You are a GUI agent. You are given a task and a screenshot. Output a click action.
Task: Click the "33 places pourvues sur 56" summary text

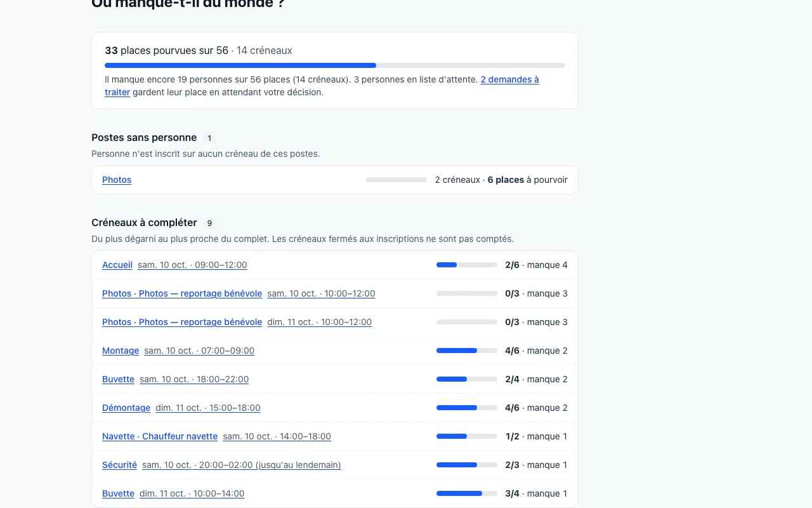click(166, 50)
